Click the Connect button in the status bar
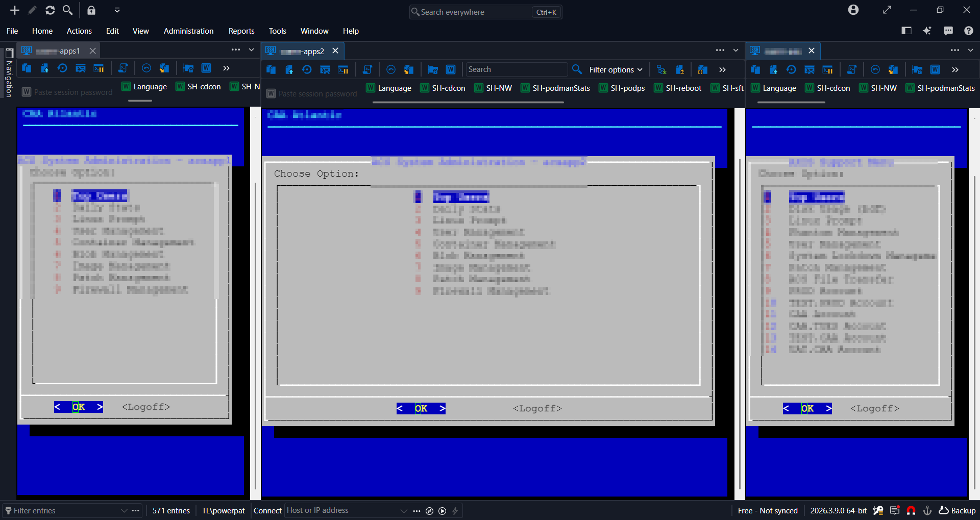The image size is (980, 520). [x=267, y=511]
